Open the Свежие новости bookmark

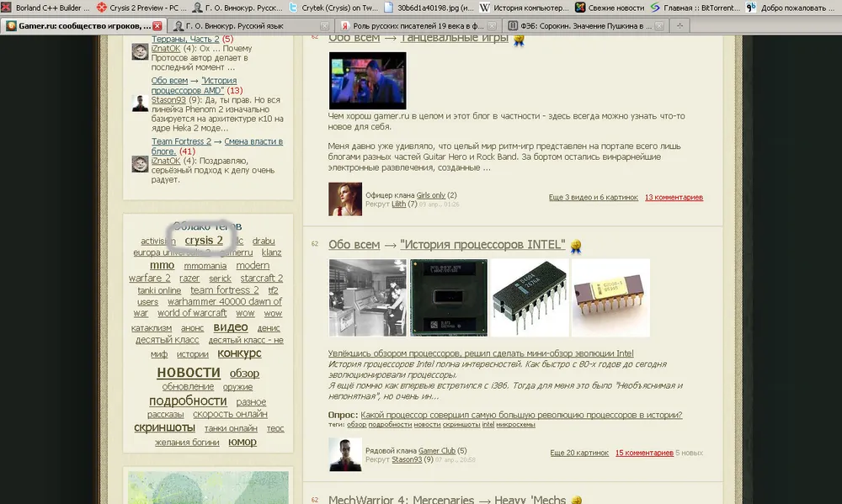[609, 8]
